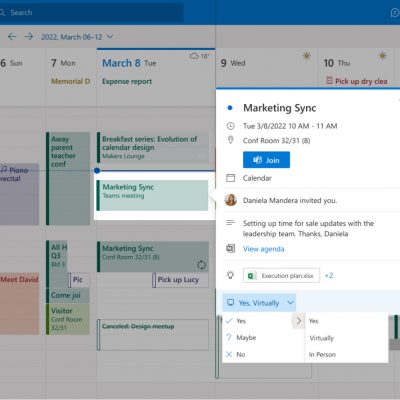Click the 9 Wed day header
The height and width of the screenshot is (400, 400).
[233, 63]
